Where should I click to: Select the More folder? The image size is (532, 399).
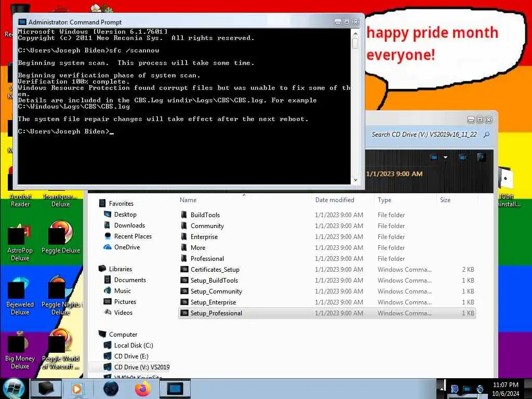(327, 247)
